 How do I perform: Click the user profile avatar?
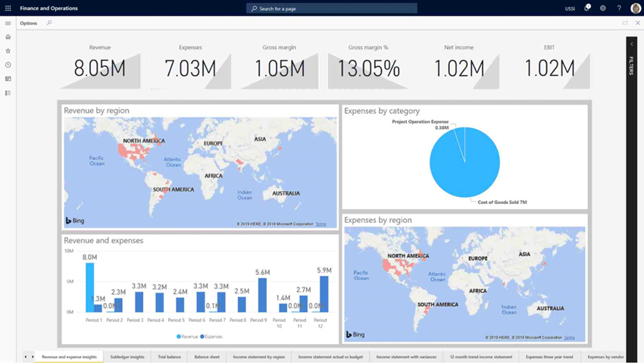pyautogui.click(x=635, y=8)
